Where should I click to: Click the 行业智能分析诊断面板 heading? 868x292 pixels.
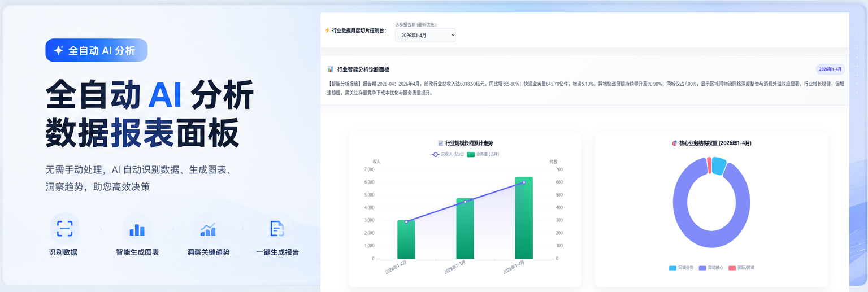(363, 69)
